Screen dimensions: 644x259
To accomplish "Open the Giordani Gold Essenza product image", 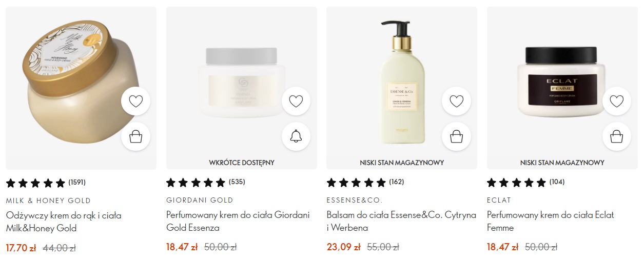I will pos(242,82).
